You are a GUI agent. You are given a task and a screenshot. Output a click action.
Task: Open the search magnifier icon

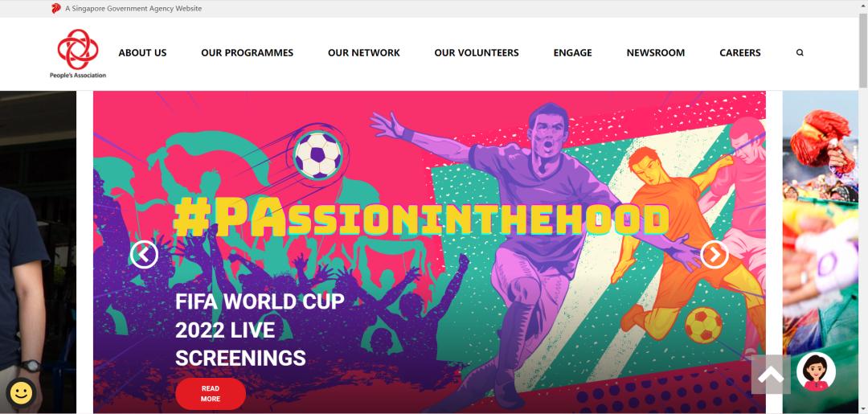click(x=800, y=52)
